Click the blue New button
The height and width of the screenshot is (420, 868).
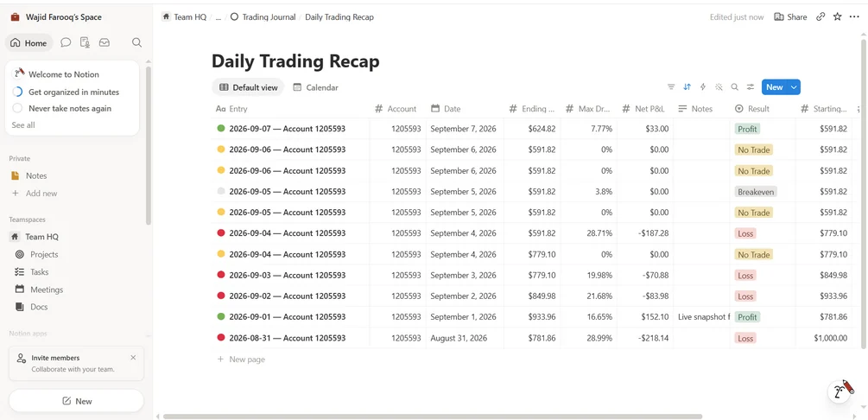point(775,87)
